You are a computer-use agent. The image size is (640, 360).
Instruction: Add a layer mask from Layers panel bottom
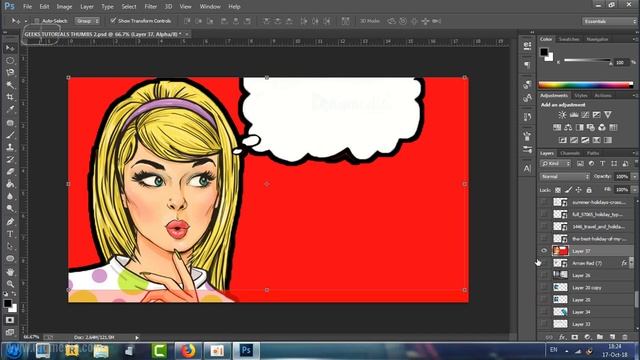[x=575, y=337]
